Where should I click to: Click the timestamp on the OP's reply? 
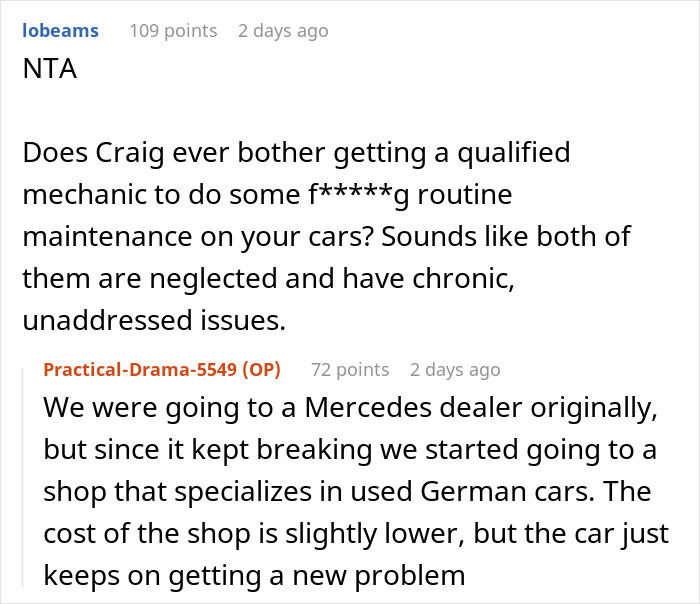[x=455, y=370]
